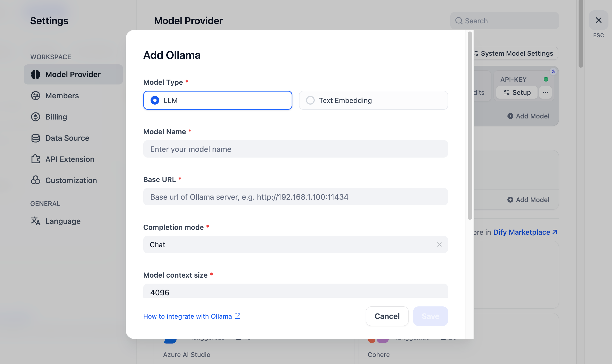
Task: Click the Model Provider brain icon
Action: pyautogui.click(x=36, y=74)
